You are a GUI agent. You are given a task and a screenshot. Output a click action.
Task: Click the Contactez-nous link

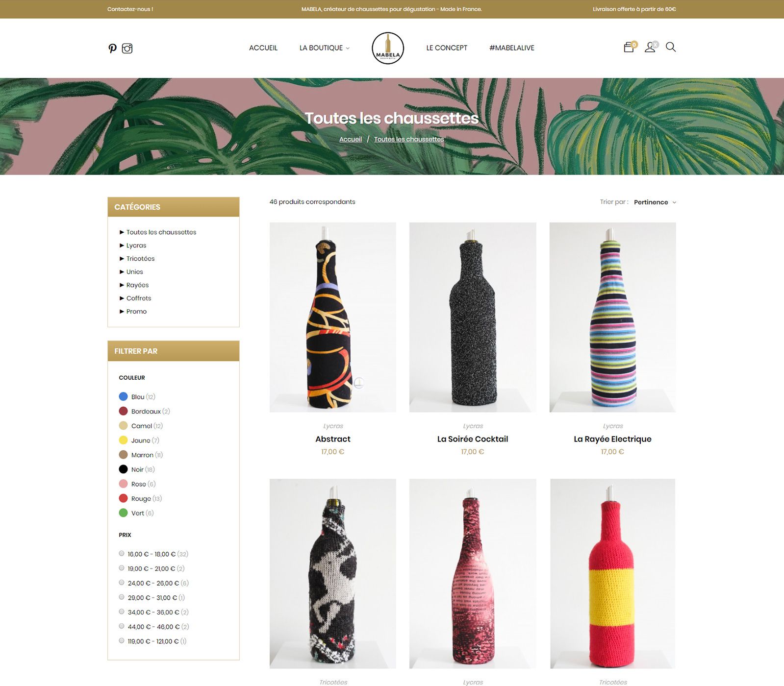pyautogui.click(x=130, y=9)
